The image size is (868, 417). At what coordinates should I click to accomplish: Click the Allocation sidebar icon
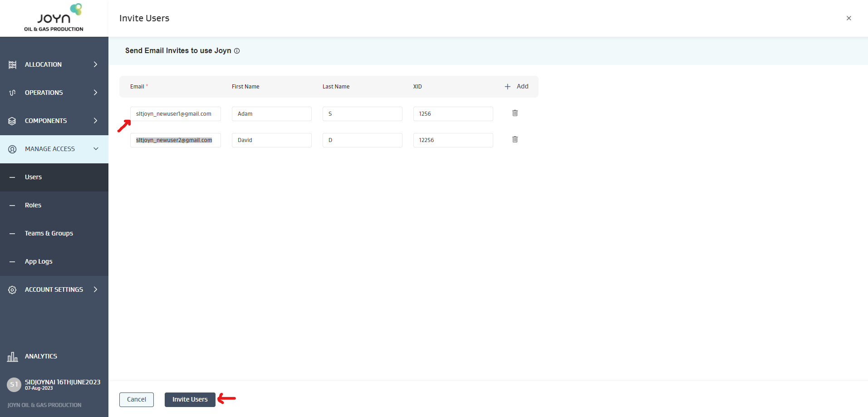click(x=12, y=65)
